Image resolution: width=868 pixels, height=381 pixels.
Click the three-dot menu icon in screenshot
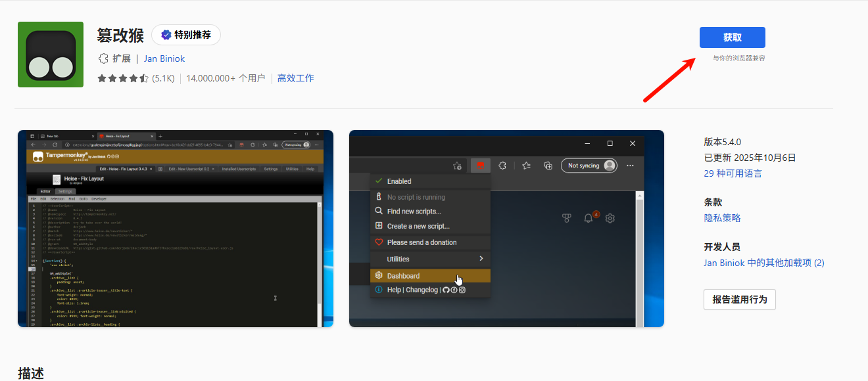[630, 166]
